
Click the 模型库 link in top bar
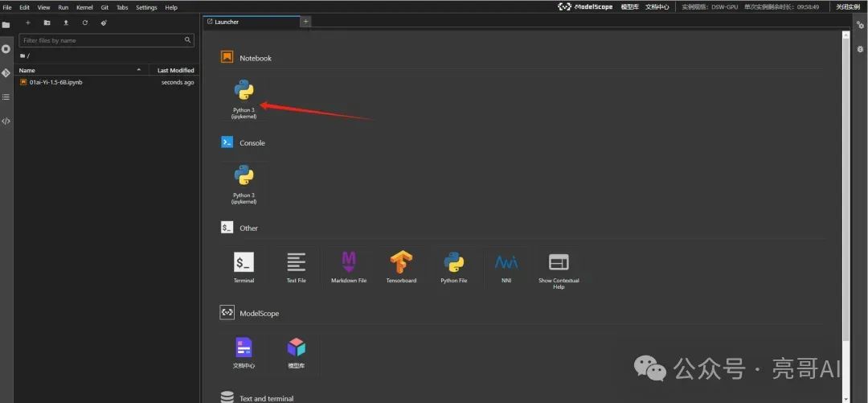629,6
